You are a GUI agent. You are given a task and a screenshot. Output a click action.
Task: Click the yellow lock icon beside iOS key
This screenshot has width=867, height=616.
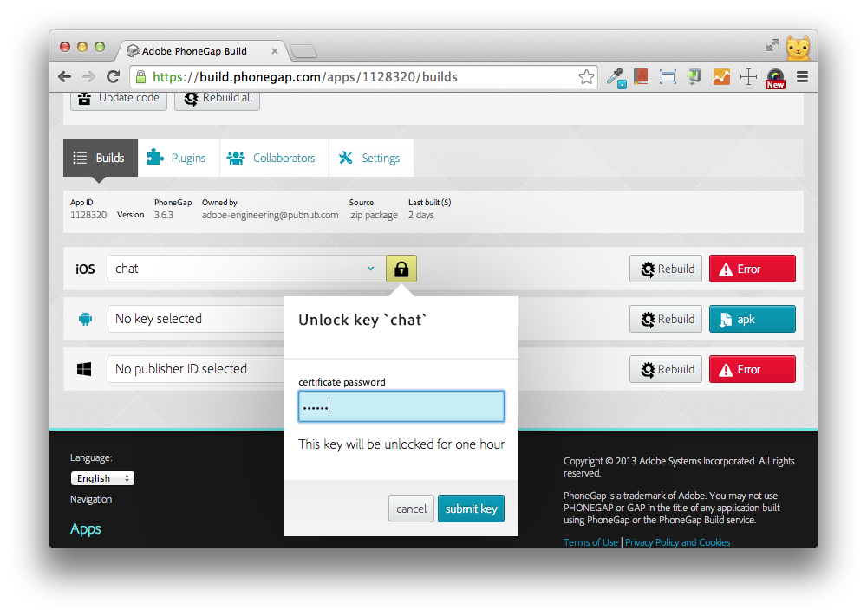tap(401, 269)
